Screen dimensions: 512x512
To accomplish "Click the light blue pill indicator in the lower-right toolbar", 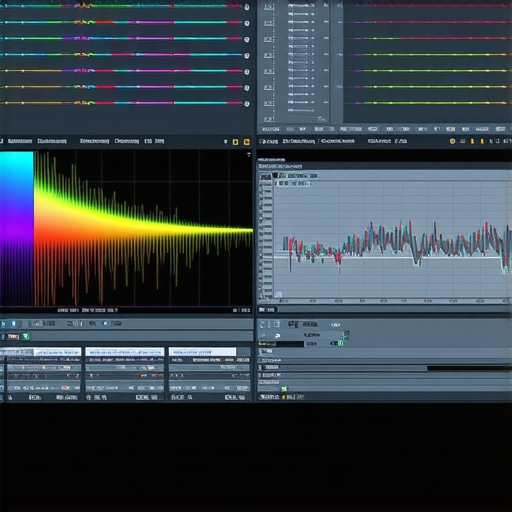I will click(335, 325).
